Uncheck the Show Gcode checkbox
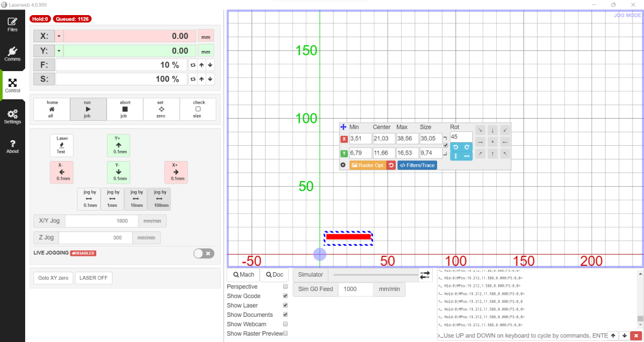Image resolution: width=644 pixels, height=342 pixels. 286,296
